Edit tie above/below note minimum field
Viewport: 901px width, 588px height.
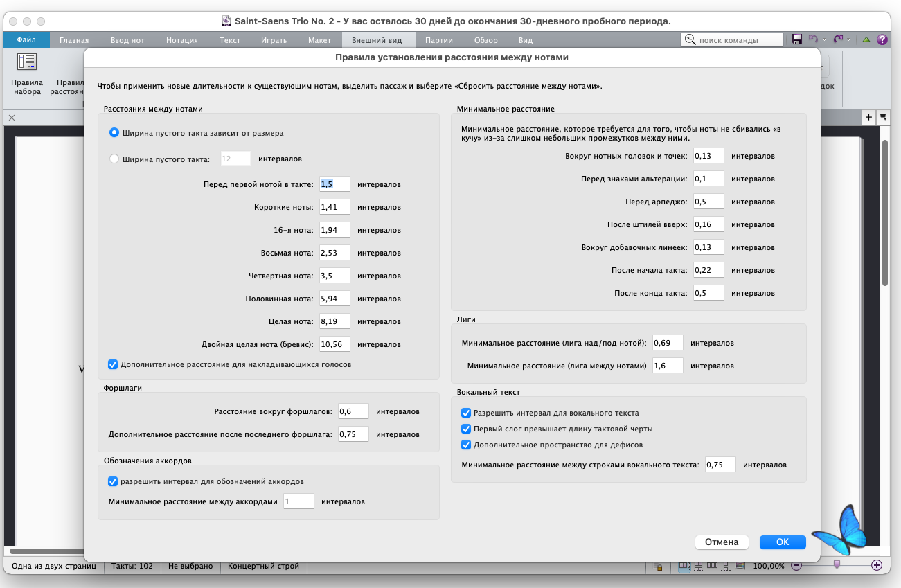(x=668, y=343)
